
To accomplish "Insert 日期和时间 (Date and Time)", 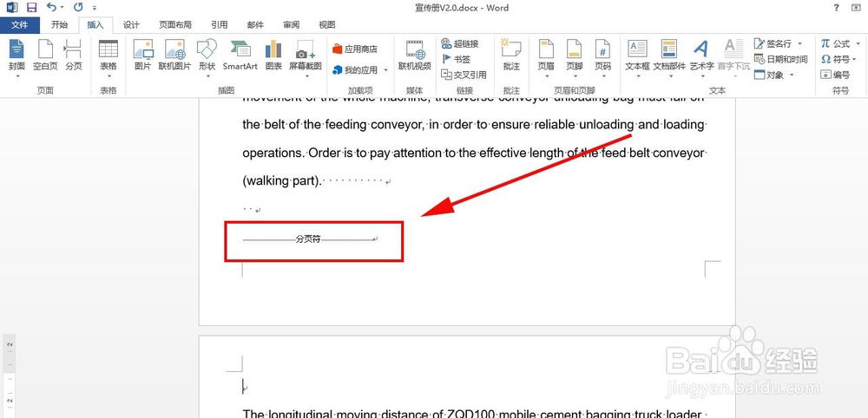I will (x=780, y=59).
